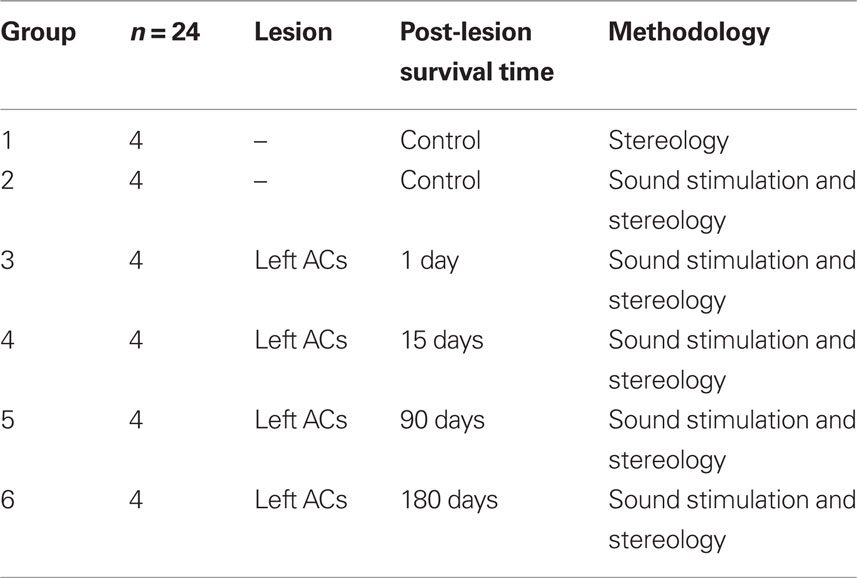Select the 15 days survival time cell
This screenshot has width=857, height=578.
(442, 340)
